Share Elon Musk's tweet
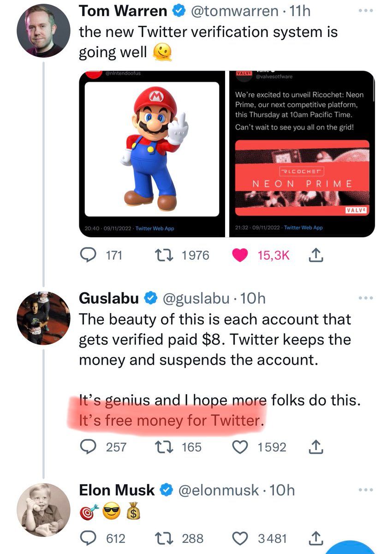The image size is (392, 554). [316, 538]
